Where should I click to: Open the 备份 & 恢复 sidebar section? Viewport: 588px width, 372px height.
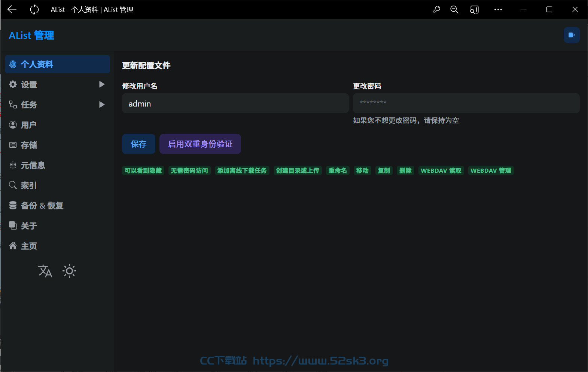click(58, 206)
